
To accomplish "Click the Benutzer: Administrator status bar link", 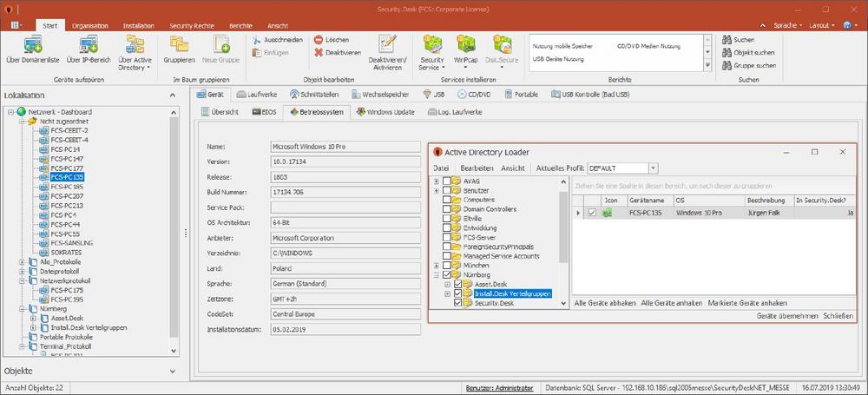I will tap(499, 388).
